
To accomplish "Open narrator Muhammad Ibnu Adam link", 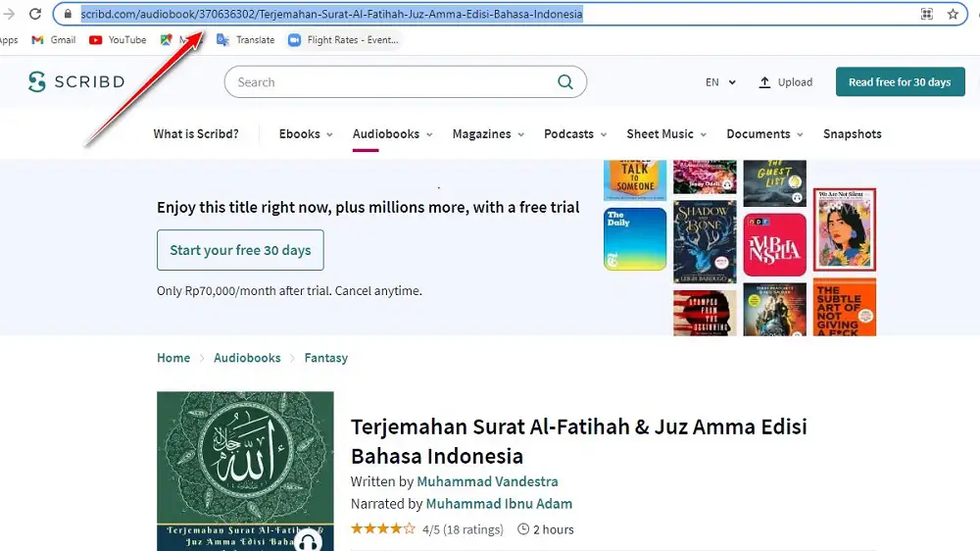I will tap(499, 504).
